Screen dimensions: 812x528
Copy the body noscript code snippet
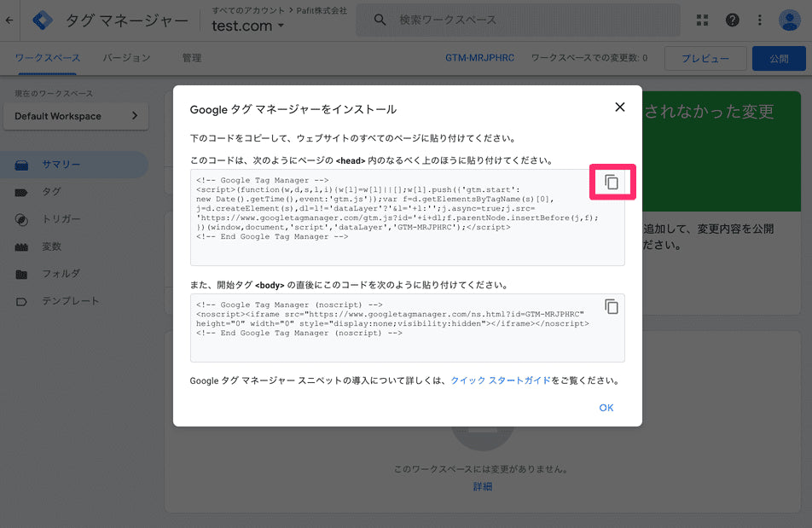tap(611, 307)
